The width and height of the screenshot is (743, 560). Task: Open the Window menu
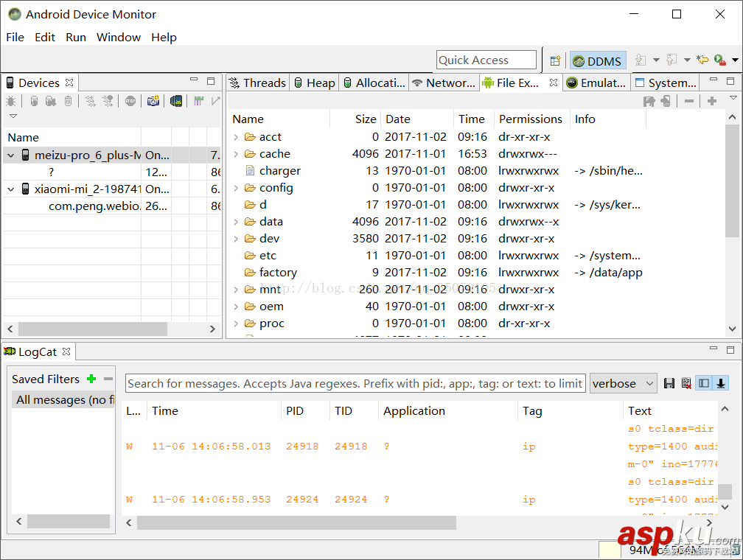(x=118, y=37)
